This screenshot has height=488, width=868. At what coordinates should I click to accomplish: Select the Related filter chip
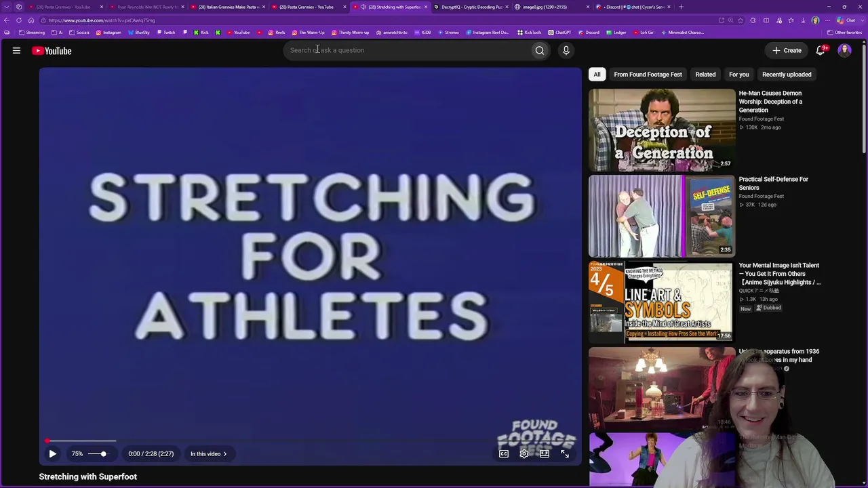coord(705,75)
